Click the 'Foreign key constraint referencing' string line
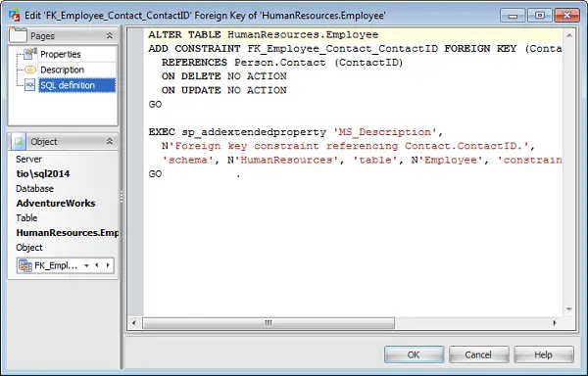 coord(348,146)
